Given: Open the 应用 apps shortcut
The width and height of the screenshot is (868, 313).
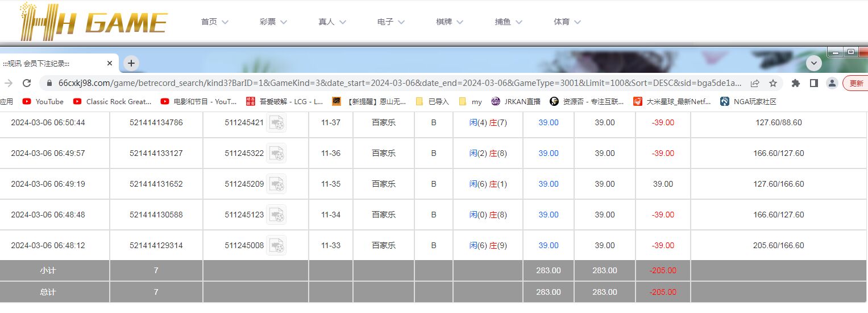Looking at the screenshot, I should tap(7, 101).
